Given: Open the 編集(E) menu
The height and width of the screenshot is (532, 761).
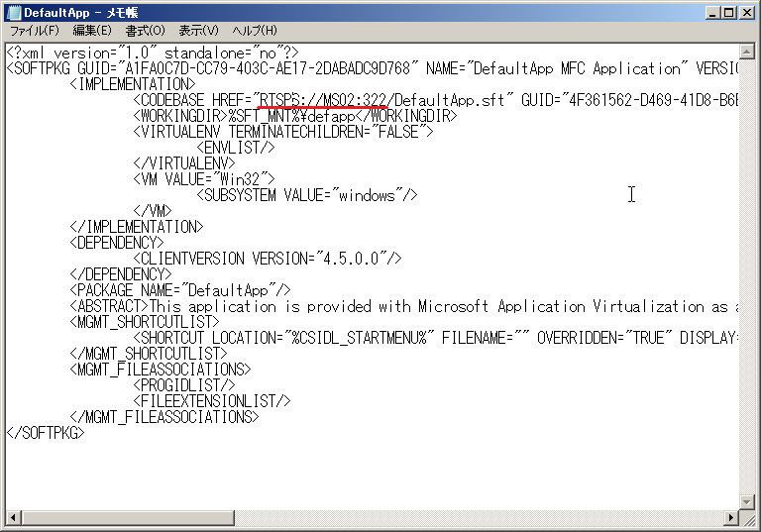Looking at the screenshot, I should [x=92, y=31].
